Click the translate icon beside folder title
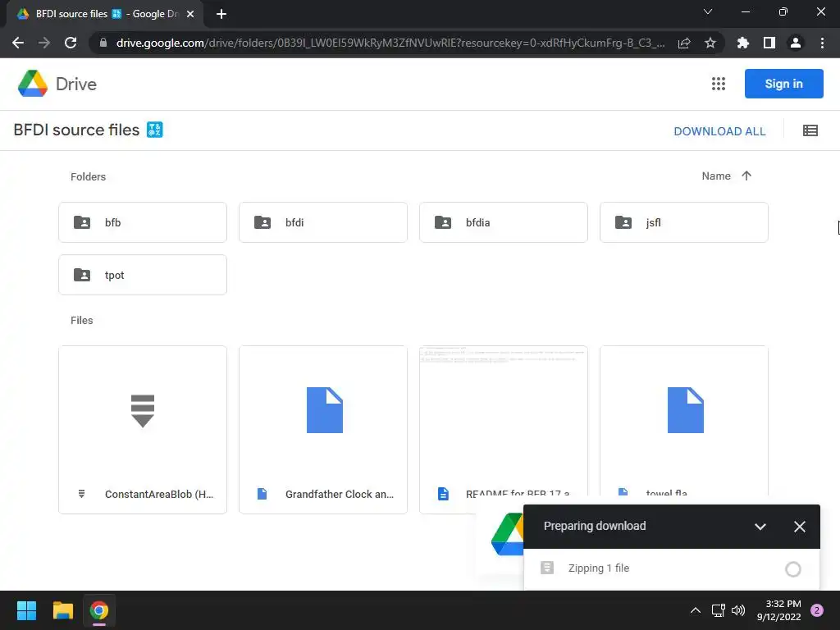 pos(155,130)
